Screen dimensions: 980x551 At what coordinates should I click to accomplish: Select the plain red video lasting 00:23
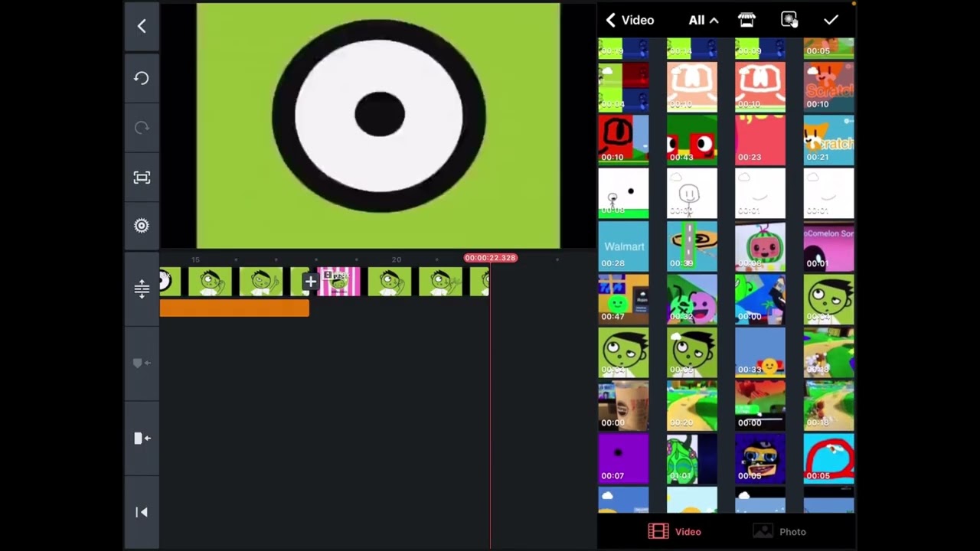(x=760, y=140)
